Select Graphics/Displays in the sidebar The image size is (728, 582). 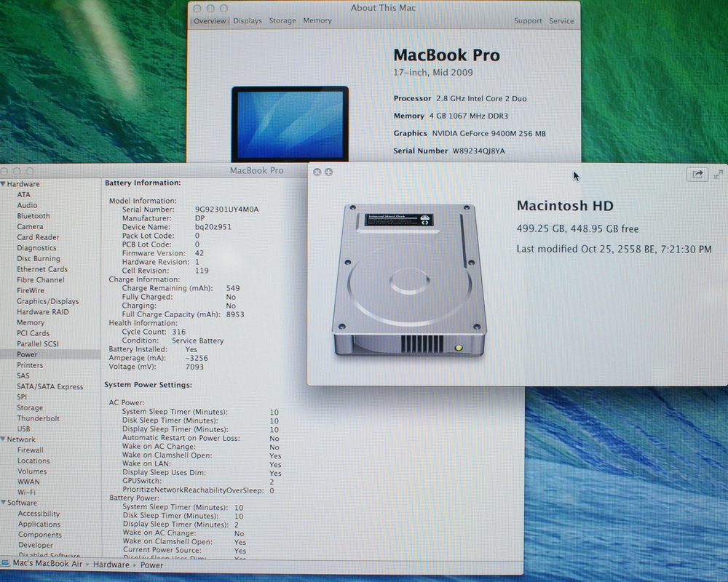coord(48,301)
